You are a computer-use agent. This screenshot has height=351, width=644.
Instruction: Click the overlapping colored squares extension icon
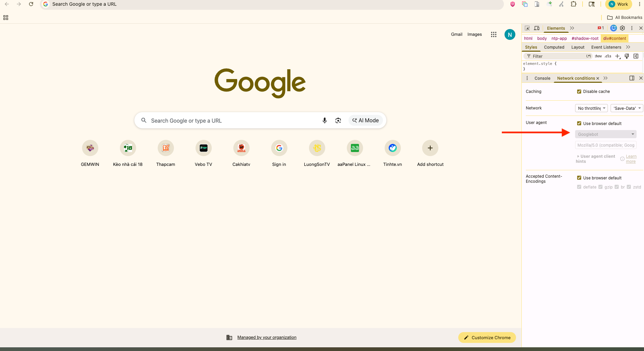tap(525, 4)
